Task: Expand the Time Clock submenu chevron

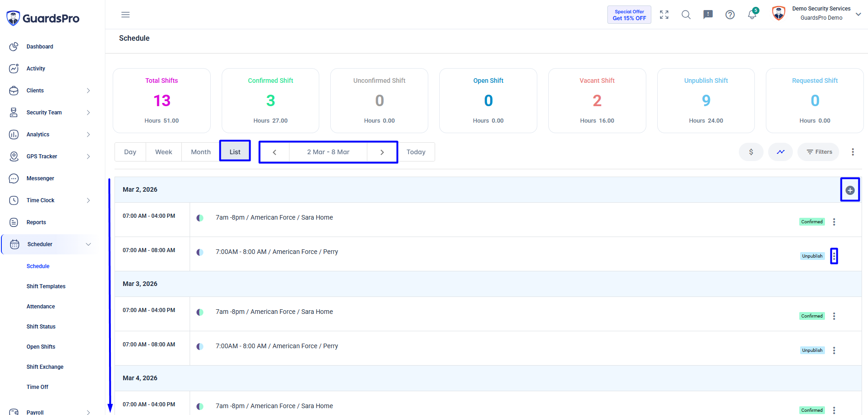Action: point(88,200)
